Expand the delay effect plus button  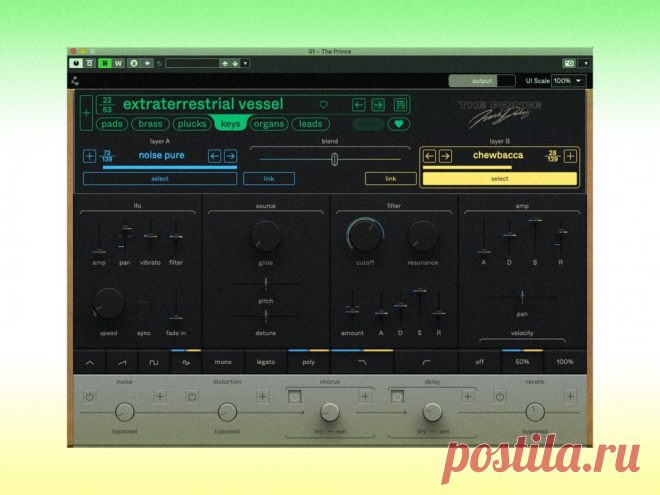[467, 397]
